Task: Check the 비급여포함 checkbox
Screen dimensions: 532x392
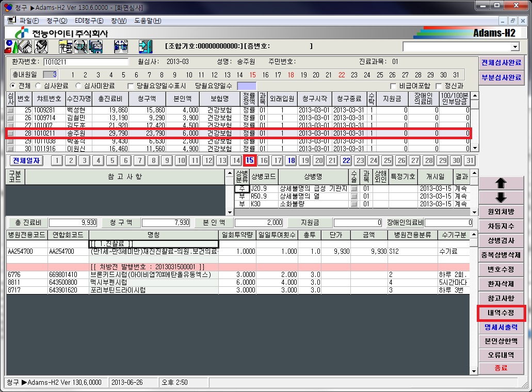Action: (x=394, y=86)
